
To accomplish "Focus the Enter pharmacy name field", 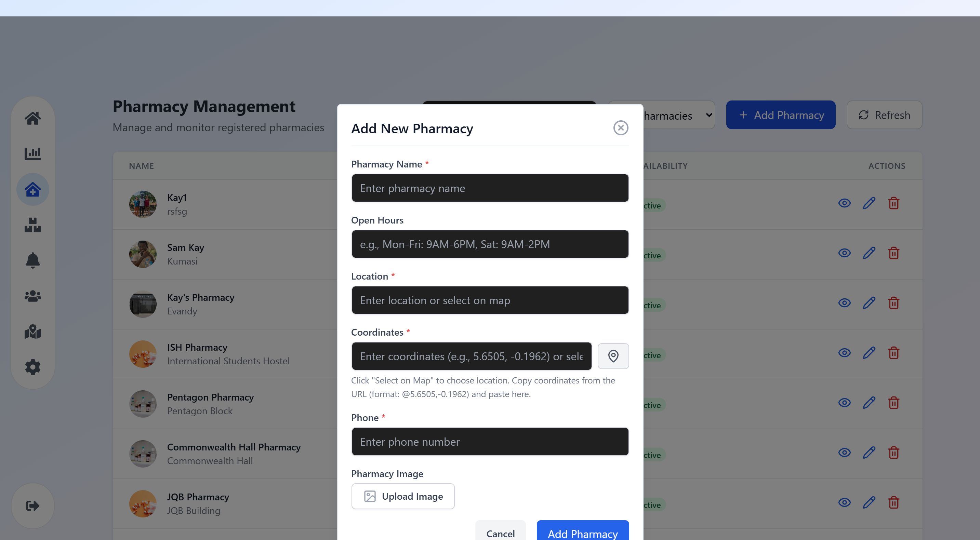I will [x=490, y=188].
